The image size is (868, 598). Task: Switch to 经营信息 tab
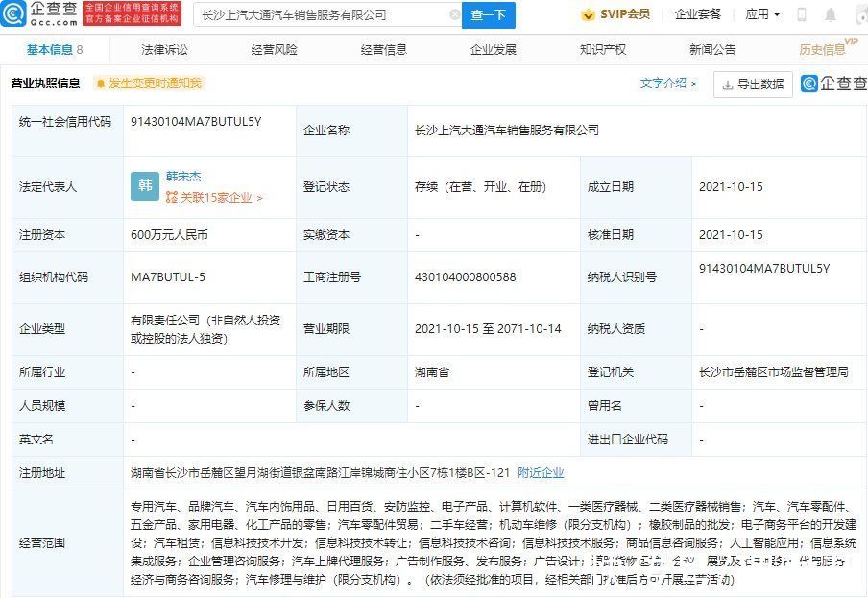click(384, 50)
